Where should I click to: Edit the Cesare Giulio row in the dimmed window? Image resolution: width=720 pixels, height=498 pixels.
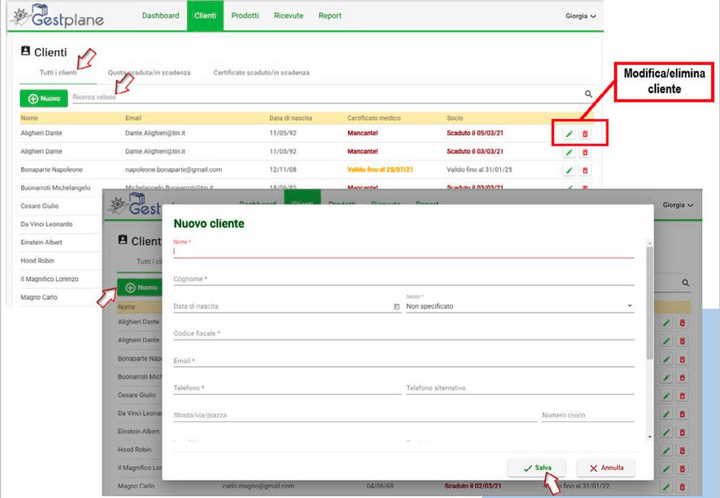(666, 396)
